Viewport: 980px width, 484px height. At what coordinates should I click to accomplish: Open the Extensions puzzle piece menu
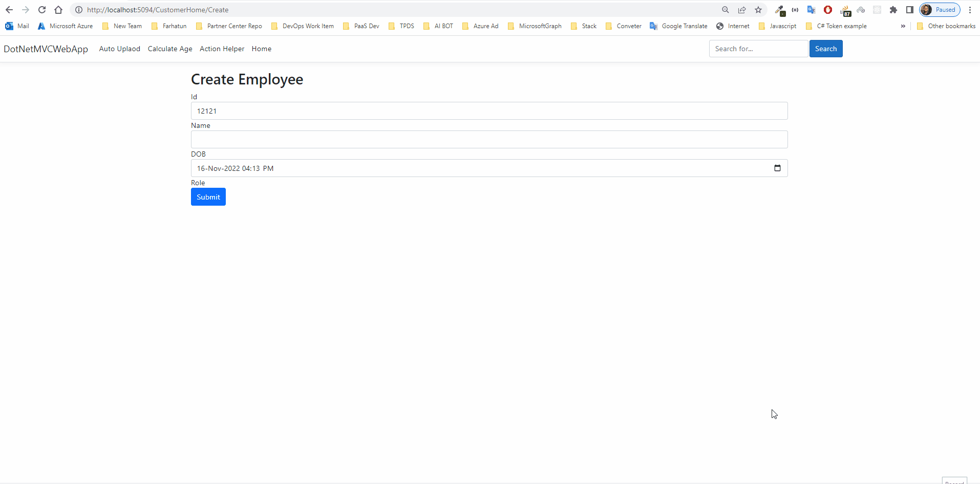tap(893, 10)
